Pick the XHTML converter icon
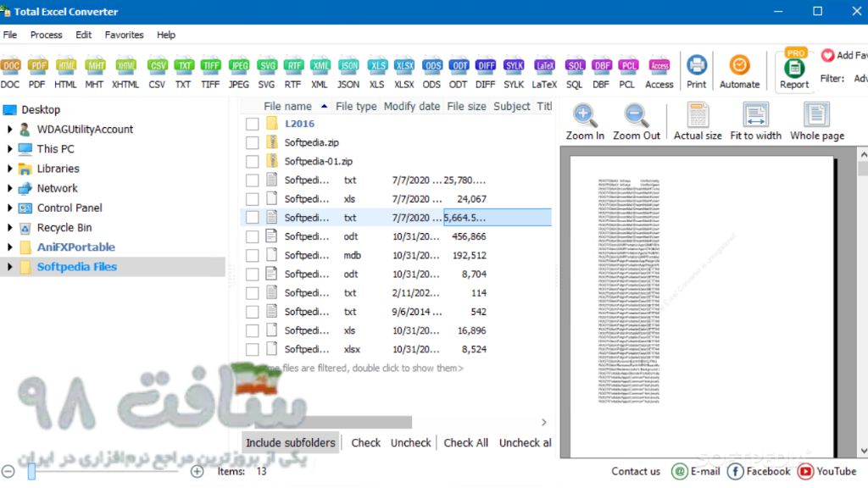The width and height of the screenshot is (868, 488). [x=125, y=73]
